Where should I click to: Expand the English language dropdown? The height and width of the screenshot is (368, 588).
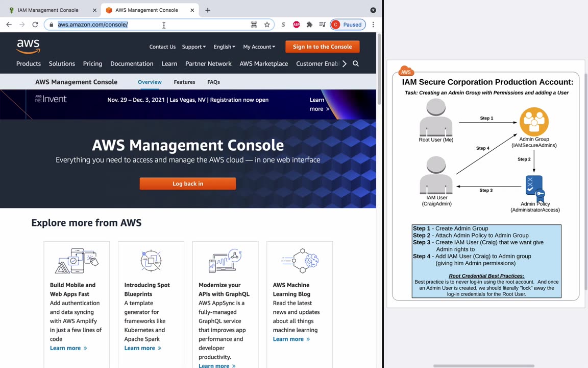coord(224,47)
